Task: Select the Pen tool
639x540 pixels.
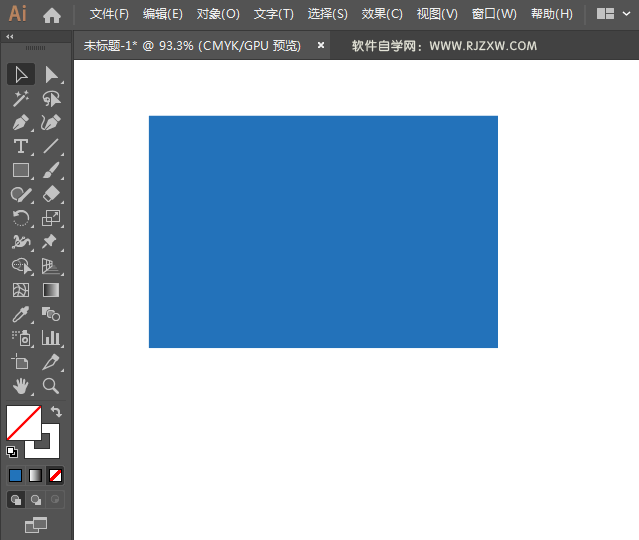Action: [x=21, y=122]
